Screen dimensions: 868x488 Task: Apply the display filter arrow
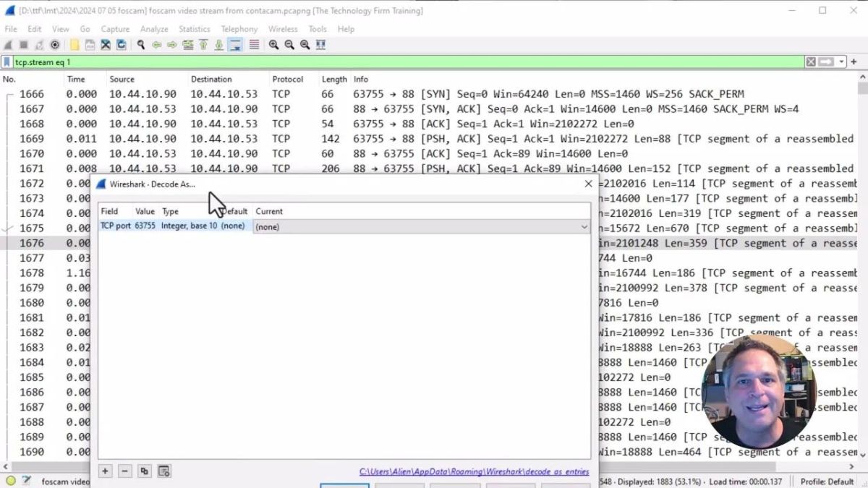(826, 62)
